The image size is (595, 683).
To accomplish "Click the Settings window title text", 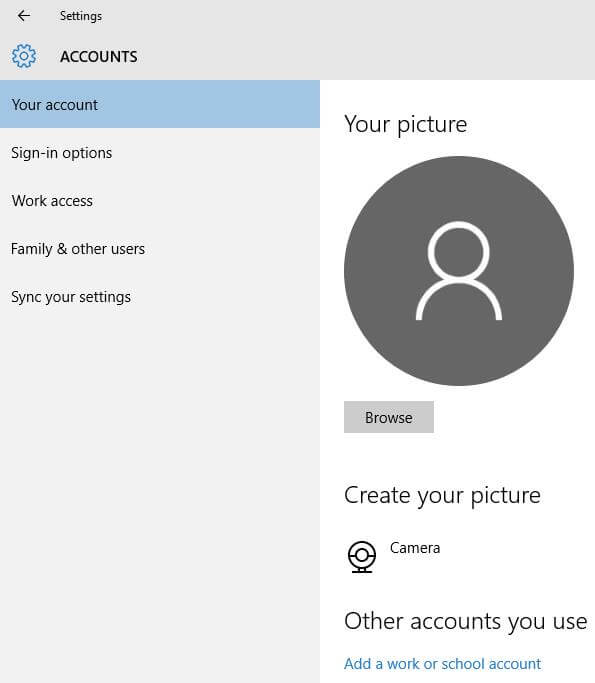I will click(81, 16).
